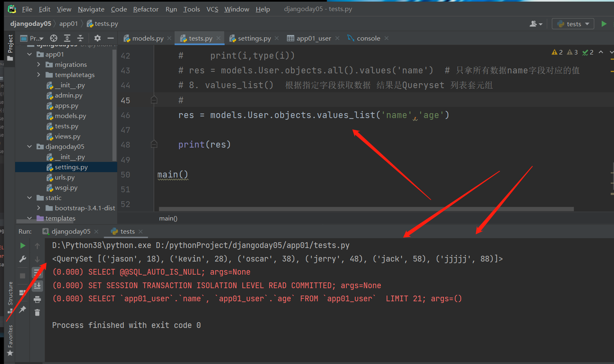Rerun tests using the green Run panel arrow
The height and width of the screenshot is (364, 614).
click(x=23, y=246)
